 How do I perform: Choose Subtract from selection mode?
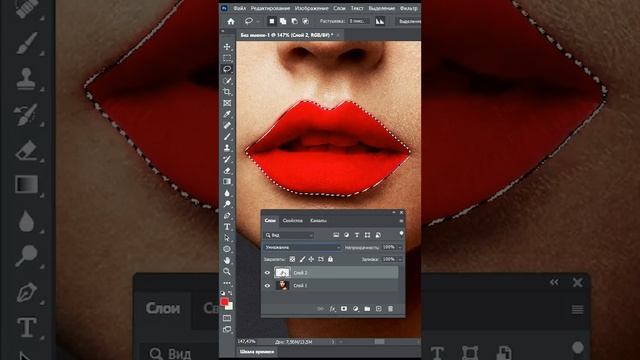pos(294,21)
